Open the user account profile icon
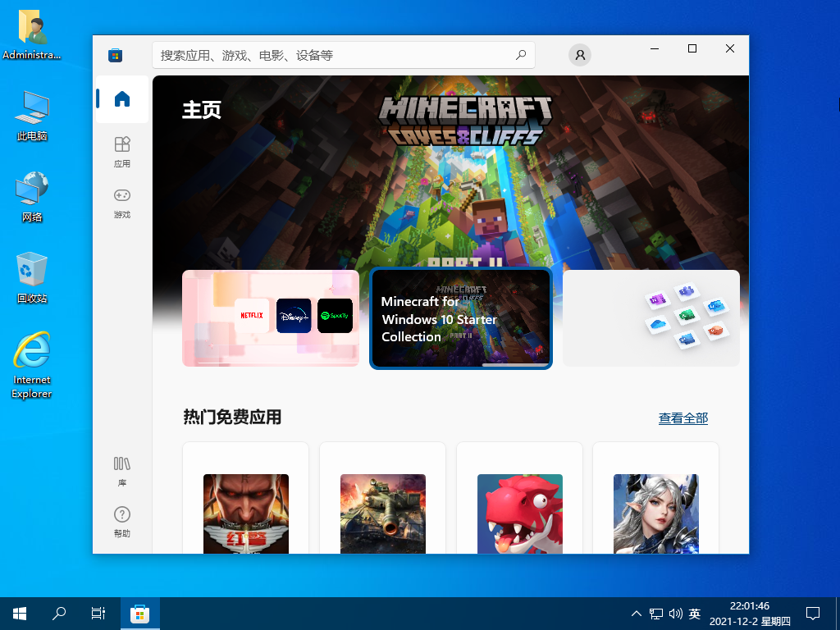Screen dimensions: 840x630 tap(580, 55)
